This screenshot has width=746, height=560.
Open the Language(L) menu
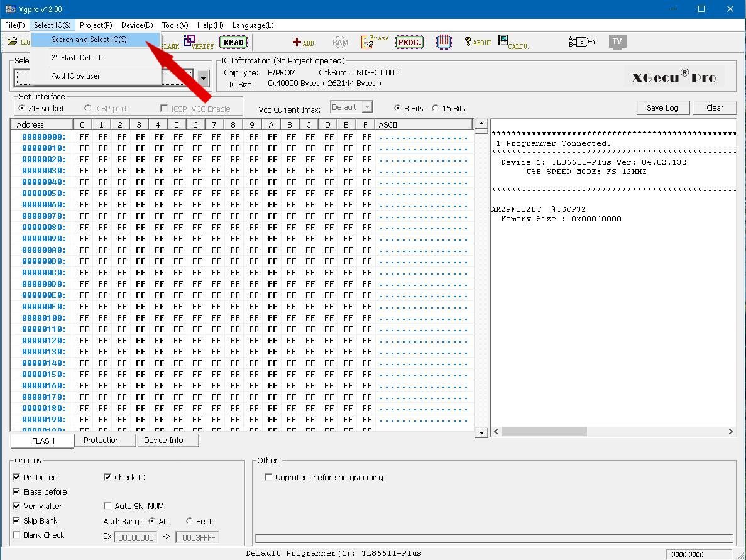click(x=253, y=25)
